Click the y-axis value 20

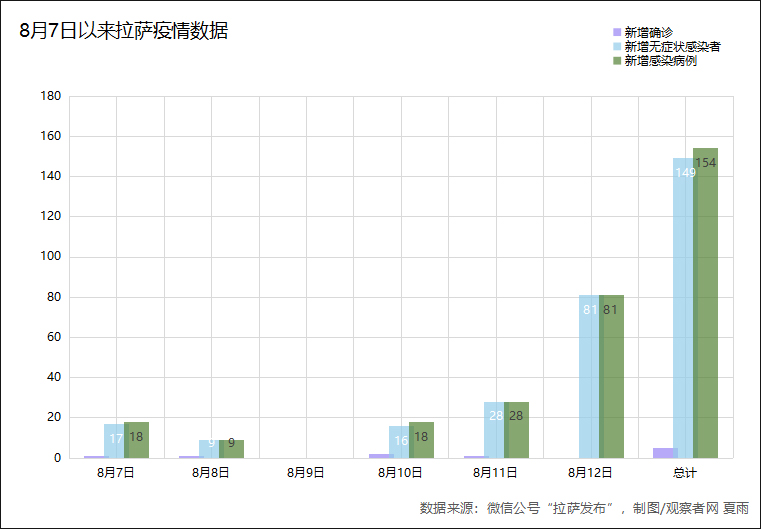[54, 417]
